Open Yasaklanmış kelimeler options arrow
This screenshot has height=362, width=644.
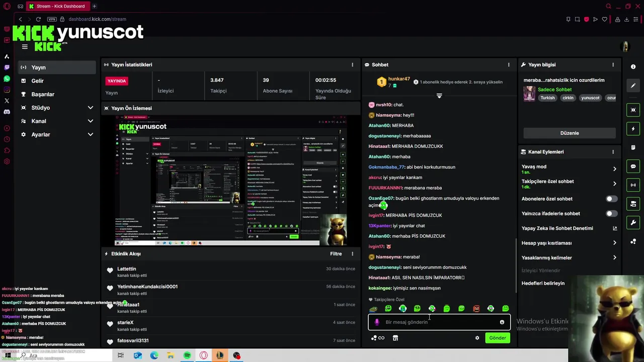coord(614,258)
